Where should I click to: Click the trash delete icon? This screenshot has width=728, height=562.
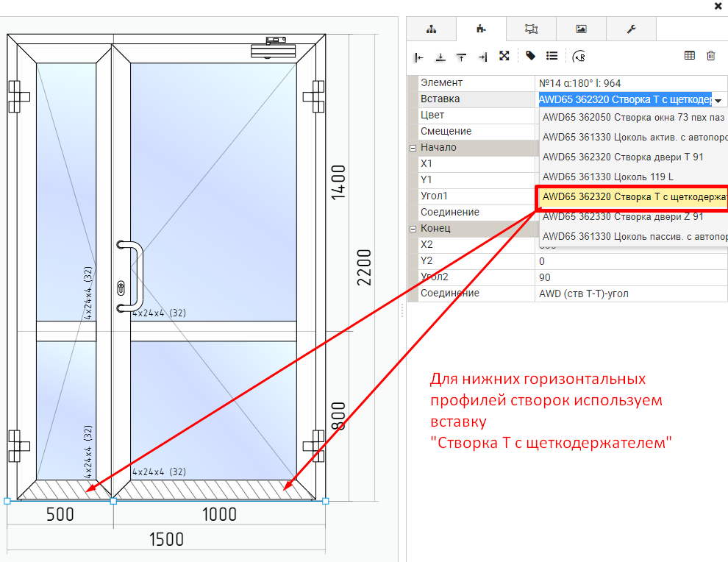coord(711,56)
